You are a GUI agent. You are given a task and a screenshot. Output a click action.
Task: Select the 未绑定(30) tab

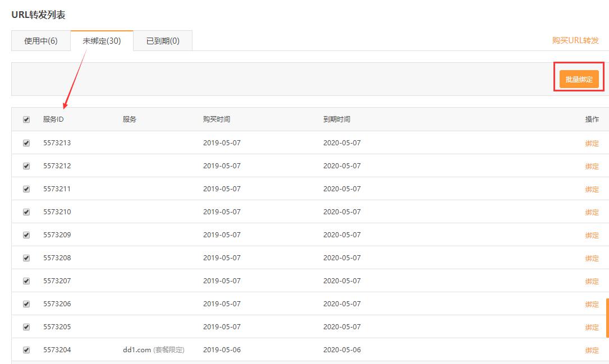[x=102, y=41]
